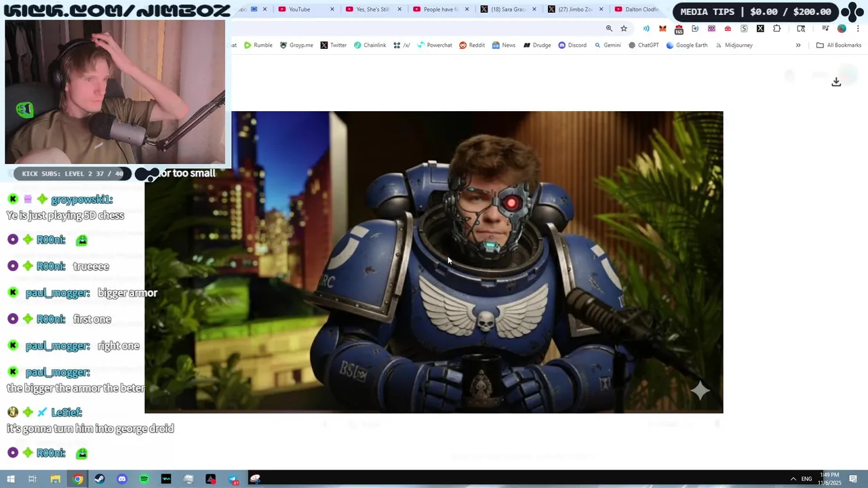Click the ENG language indicator
This screenshot has height=488, width=868.
pos(806,479)
